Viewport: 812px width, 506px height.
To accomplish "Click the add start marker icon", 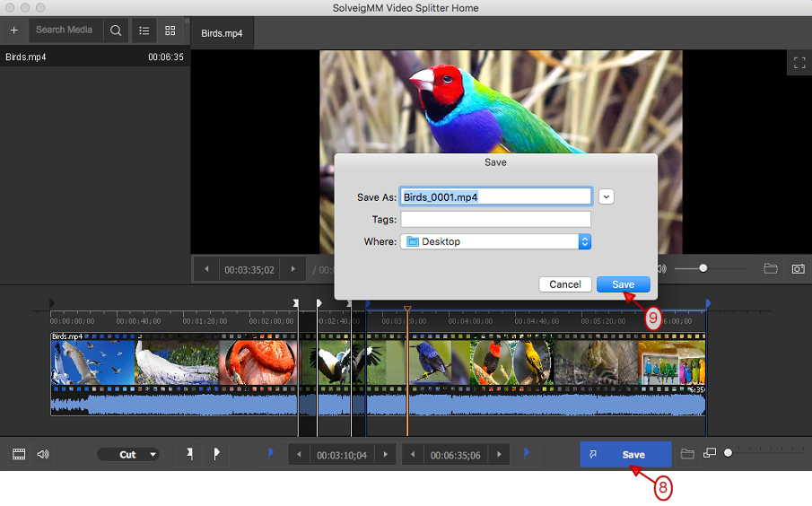I will coord(189,454).
